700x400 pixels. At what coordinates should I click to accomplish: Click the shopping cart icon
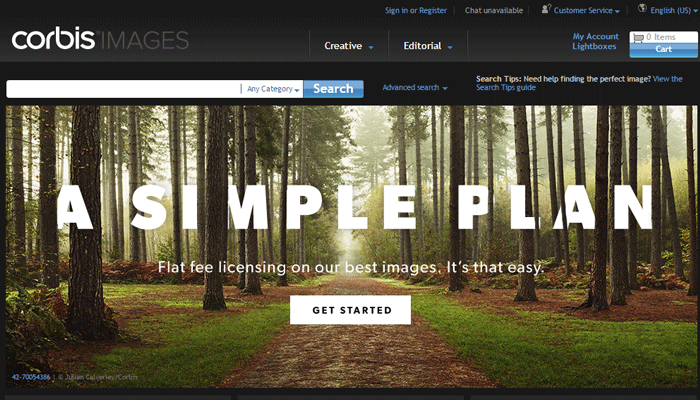pyautogui.click(x=638, y=38)
